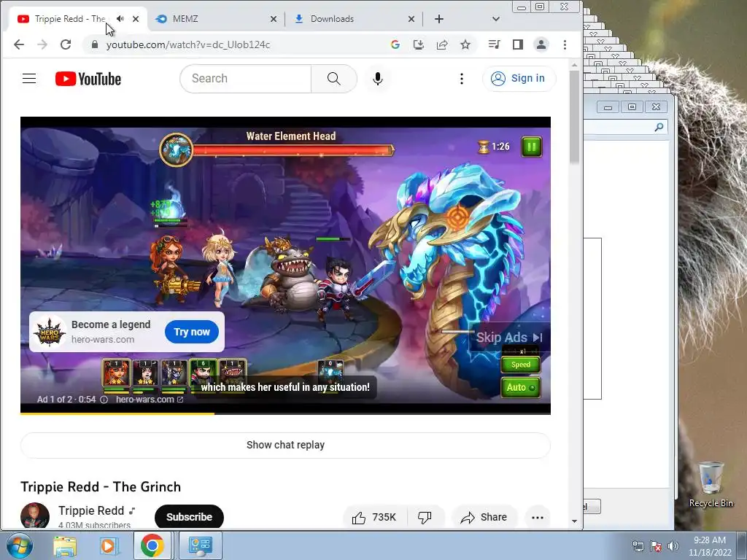Open YouTube settings three-dot menu
The width and height of the screenshot is (747, 560).
[x=462, y=79]
